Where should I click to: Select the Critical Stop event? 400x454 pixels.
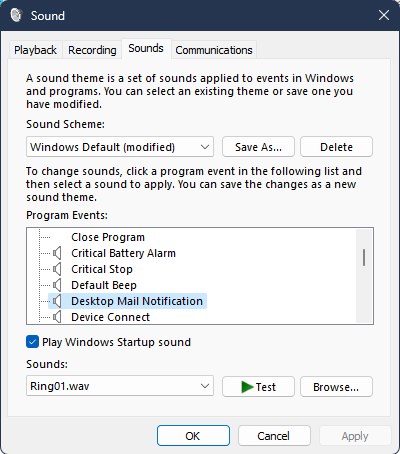click(x=102, y=269)
